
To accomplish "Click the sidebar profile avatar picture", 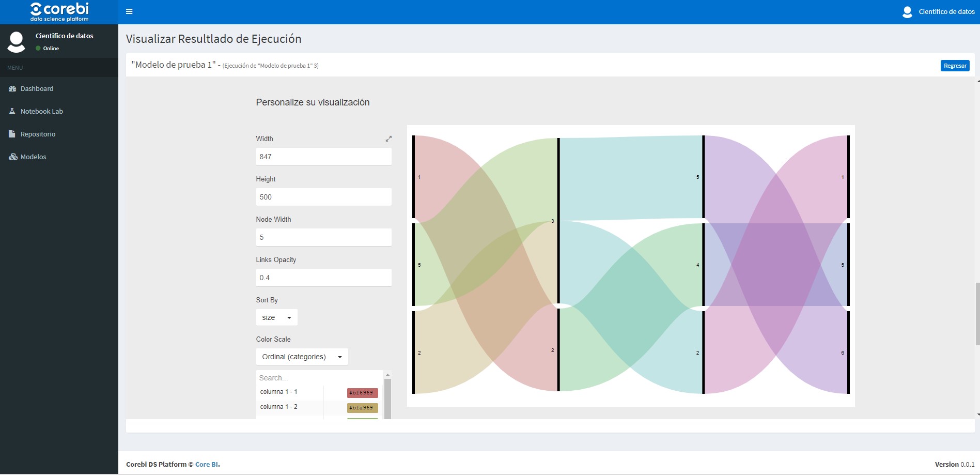I will (x=17, y=42).
